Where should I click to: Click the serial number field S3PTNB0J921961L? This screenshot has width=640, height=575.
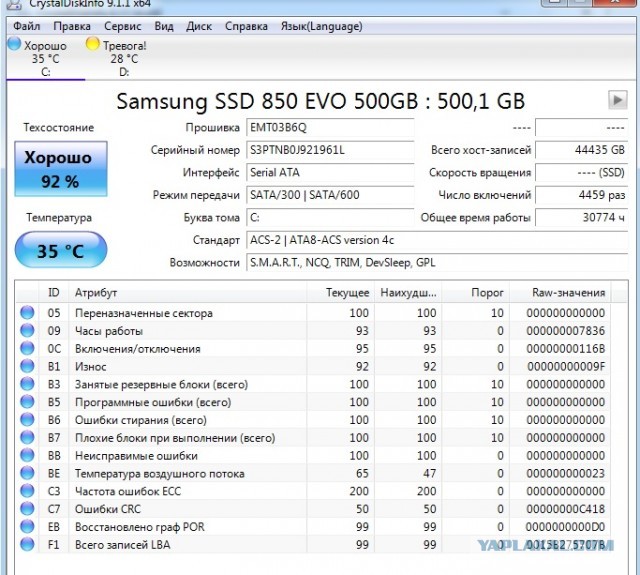pyautogui.click(x=330, y=150)
